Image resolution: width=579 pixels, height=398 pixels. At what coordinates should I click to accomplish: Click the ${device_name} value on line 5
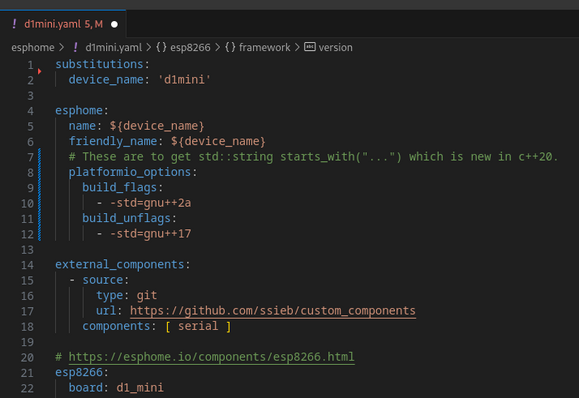tap(157, 126)
